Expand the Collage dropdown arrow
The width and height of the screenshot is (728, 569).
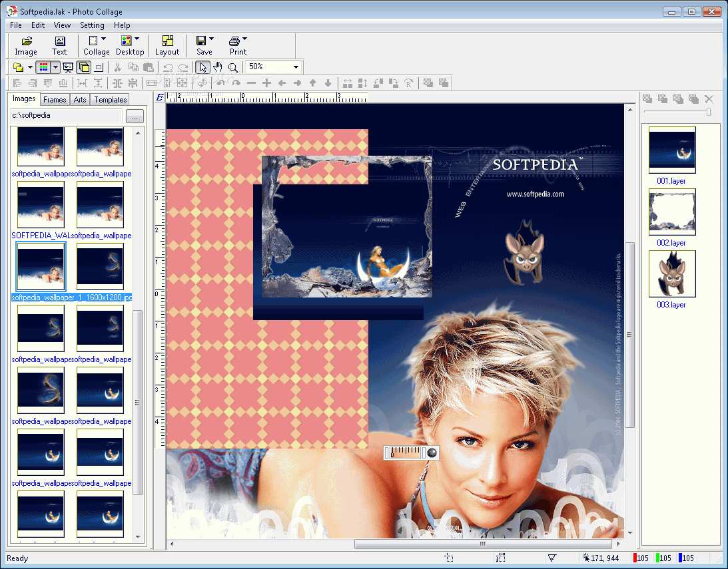[x=103, y=39]
